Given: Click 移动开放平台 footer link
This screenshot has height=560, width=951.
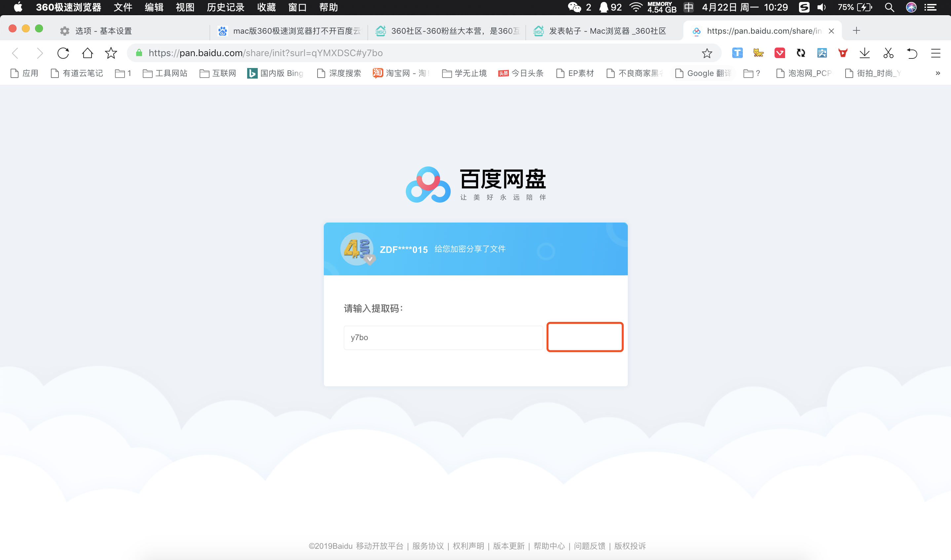Looking at the screenshot, I should point(379,546).
